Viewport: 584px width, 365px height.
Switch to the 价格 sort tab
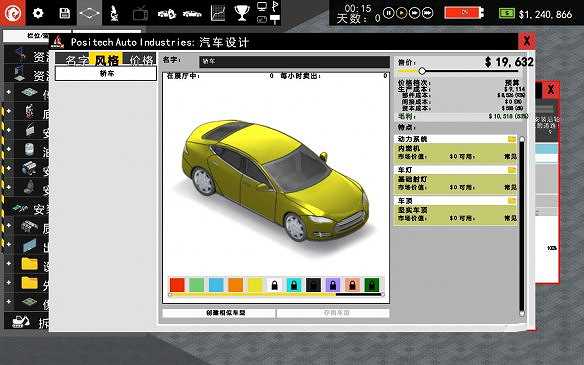(x=140, y=60)
